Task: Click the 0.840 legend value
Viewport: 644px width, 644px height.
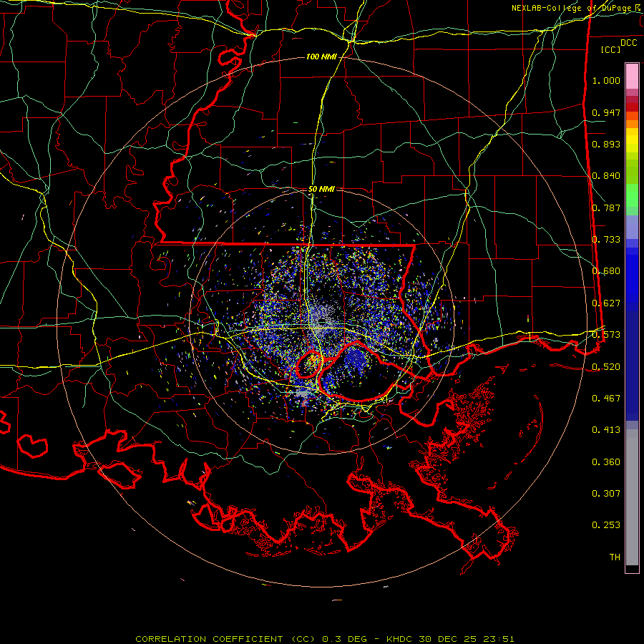Action: tap(606, 176)
